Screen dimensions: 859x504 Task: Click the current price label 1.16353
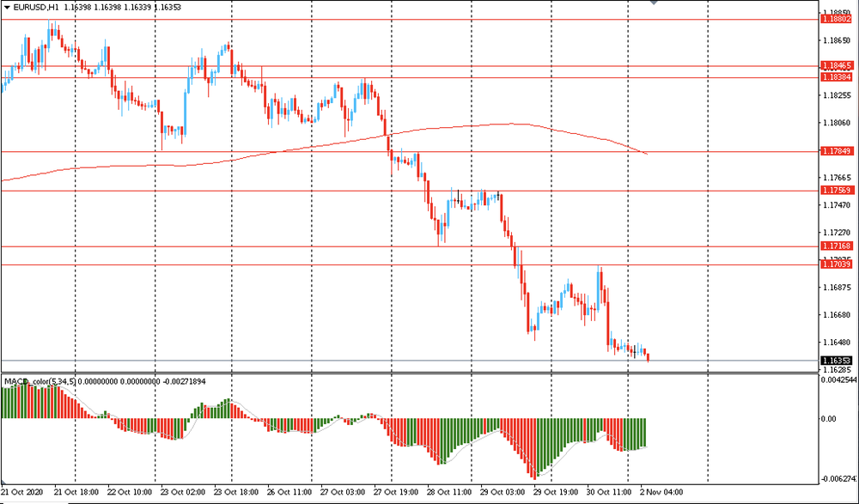coord(837,361)
